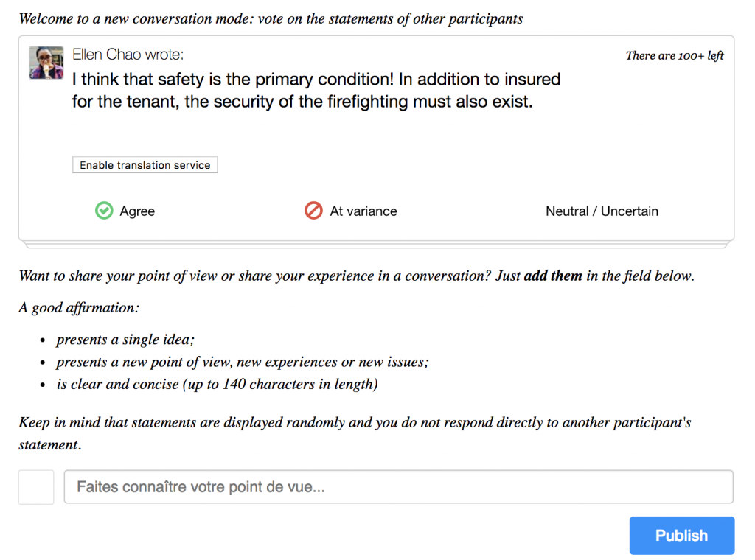Click the green Agree checkmark icon
The height and width of the screenshot is (560, 755).
pos(104,211)
